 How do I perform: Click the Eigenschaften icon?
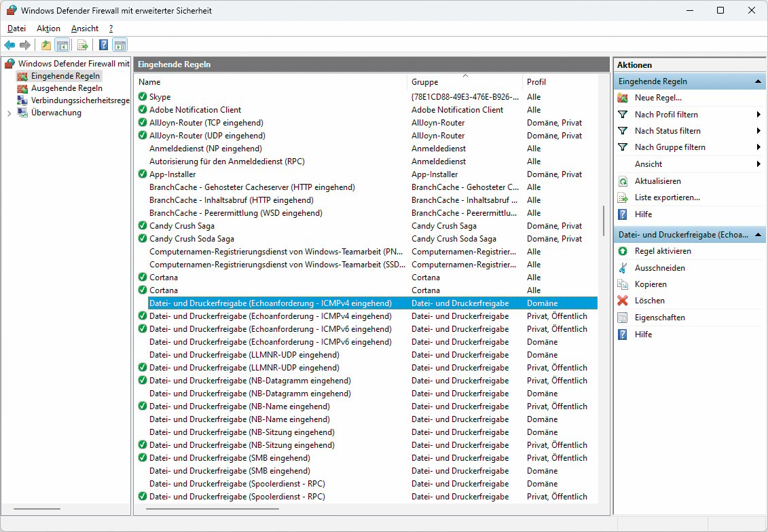[x=623, y=318]
